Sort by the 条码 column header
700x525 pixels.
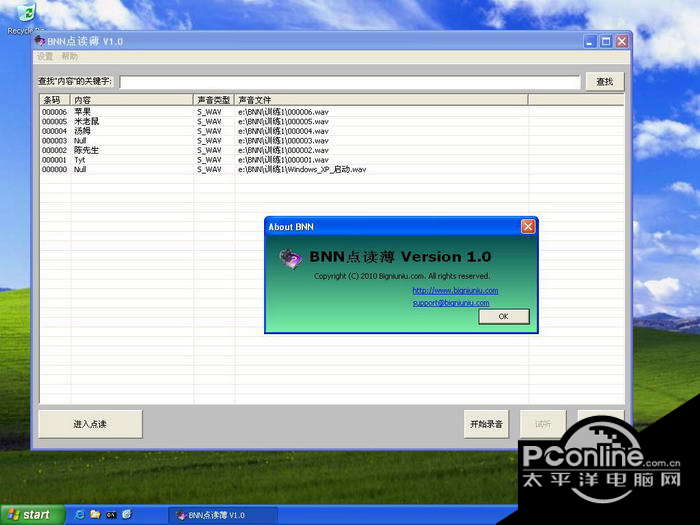click(55, 100)
